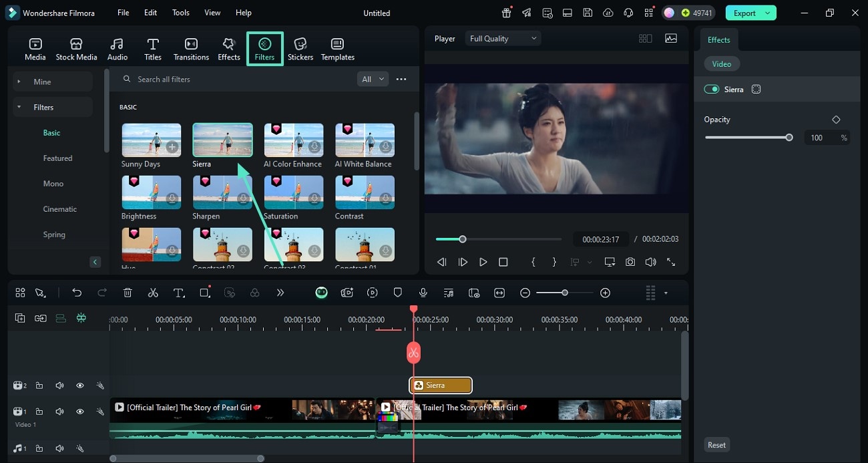Delete selected clip with trash icon
This screenshot has height=463, width=868.
click(x=128, y=293)
